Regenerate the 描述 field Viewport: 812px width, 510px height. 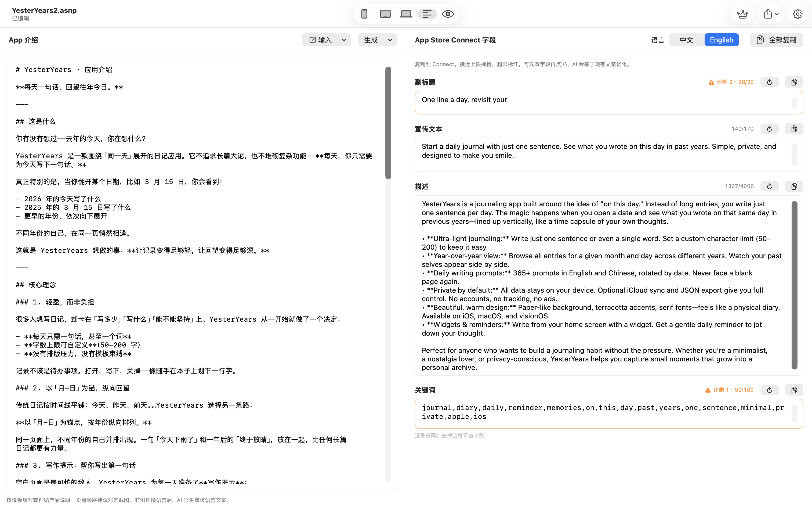(769, 186)
